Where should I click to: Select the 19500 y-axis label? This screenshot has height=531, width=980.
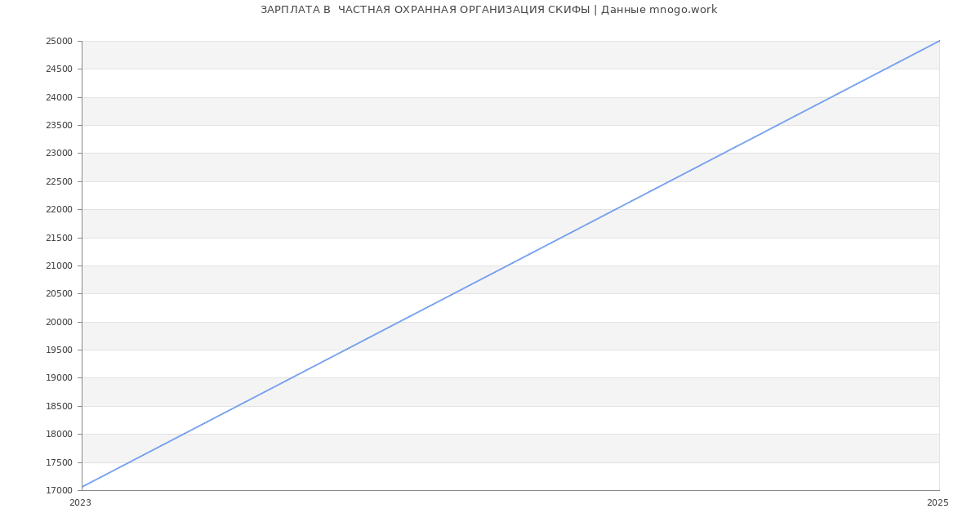[x=59, y=350]
